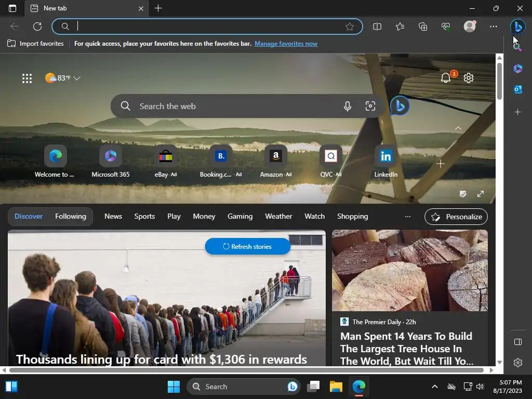Open Task View from taskbar

pos(313,387)
